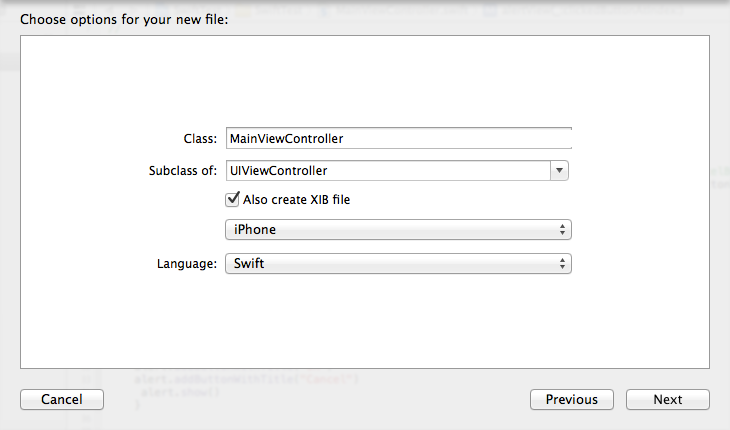Viewport: 730px width, 430px height.
Task: Proceed with the Next button
Action: pyautogui.click(x=668, y=399)
